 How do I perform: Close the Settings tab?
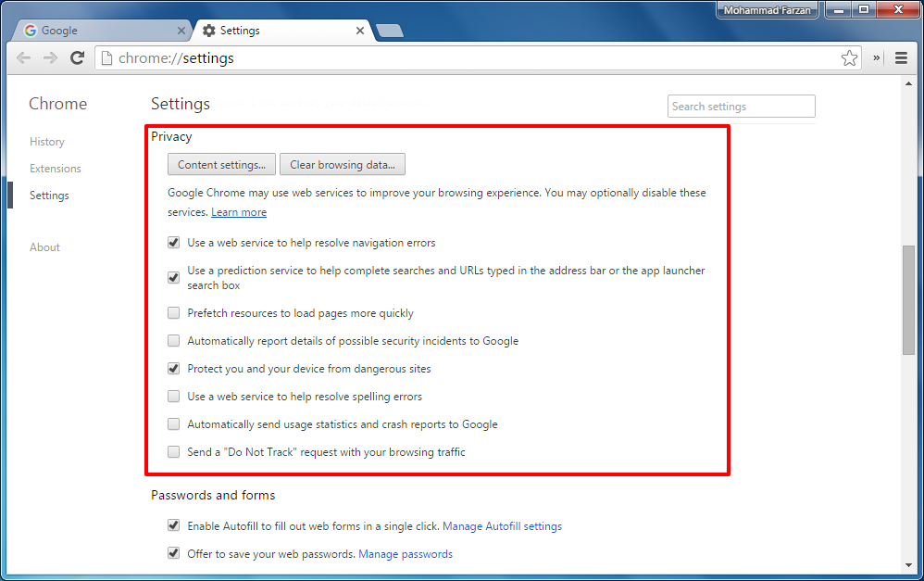click(360, 31)
